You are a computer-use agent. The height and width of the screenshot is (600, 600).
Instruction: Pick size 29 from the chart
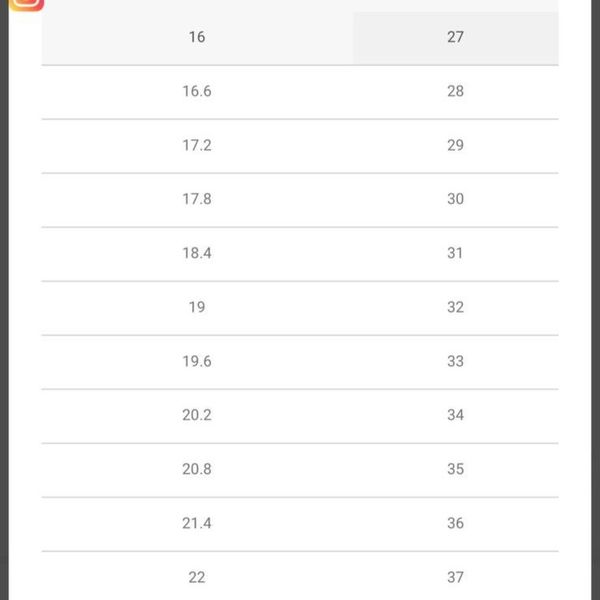pyautogui.click(x=455, y=145)
